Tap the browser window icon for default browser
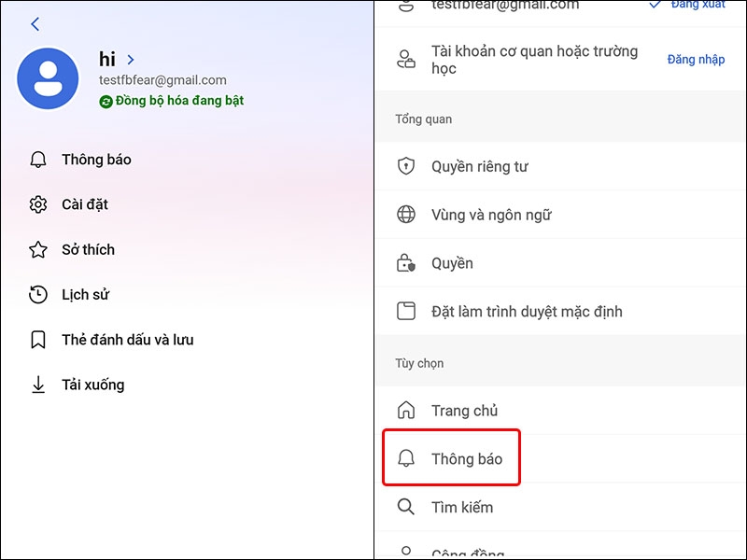 point(406,311)
